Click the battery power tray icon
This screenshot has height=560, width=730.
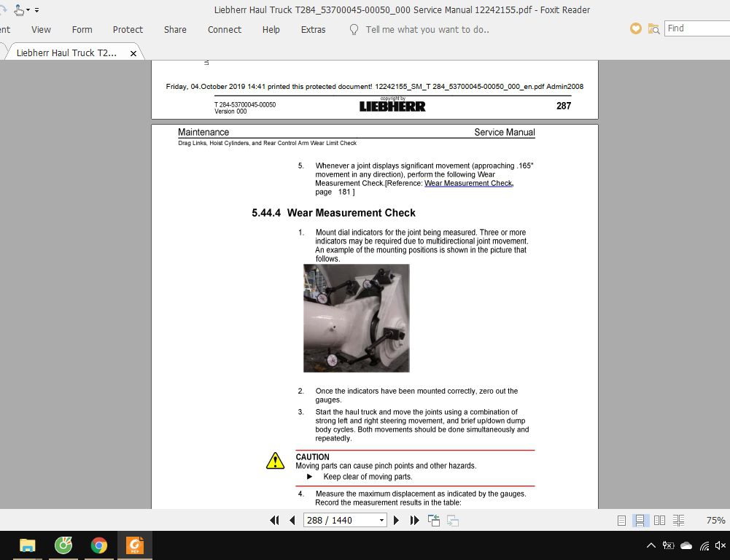click(668, 545)
